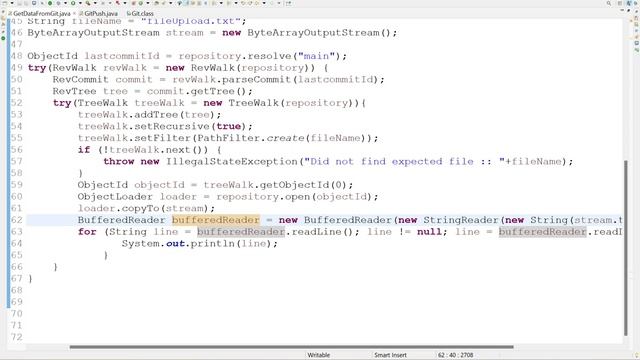Click the for keyword on line 63
Screen dimensions: 640x360
point(87,232)
